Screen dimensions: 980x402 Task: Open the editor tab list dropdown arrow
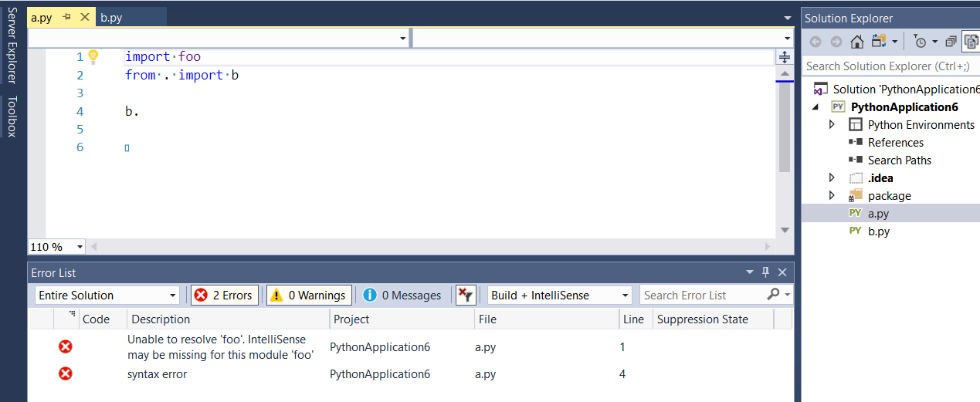pos(787,18)
